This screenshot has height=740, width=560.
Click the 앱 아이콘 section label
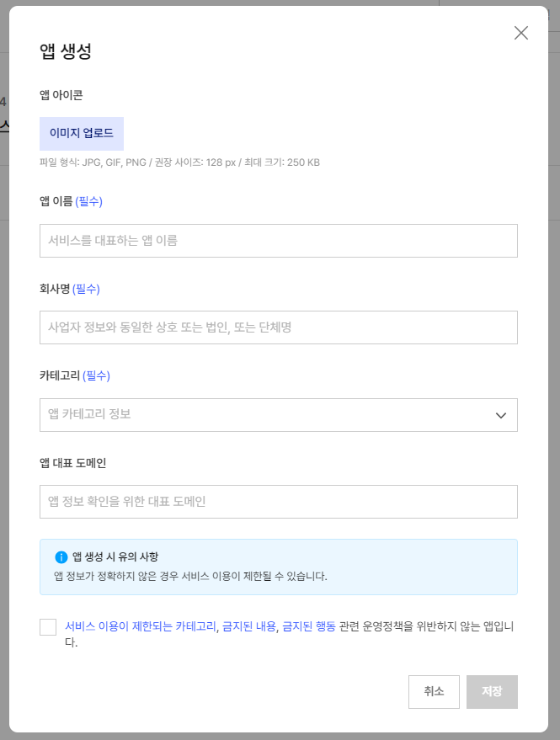click(61, 95)
